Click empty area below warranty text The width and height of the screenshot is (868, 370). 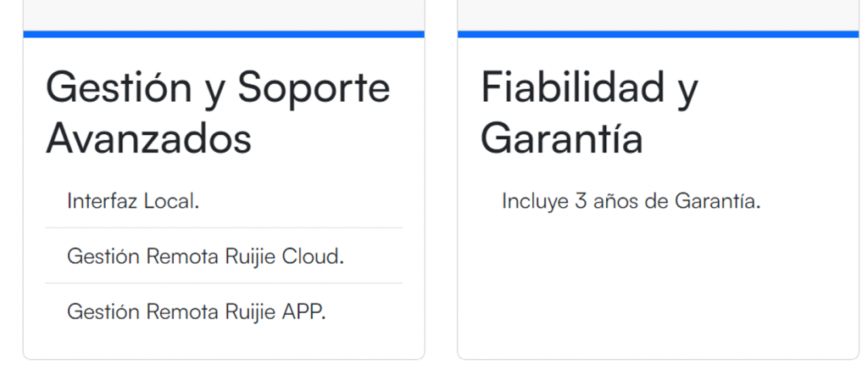658,289
